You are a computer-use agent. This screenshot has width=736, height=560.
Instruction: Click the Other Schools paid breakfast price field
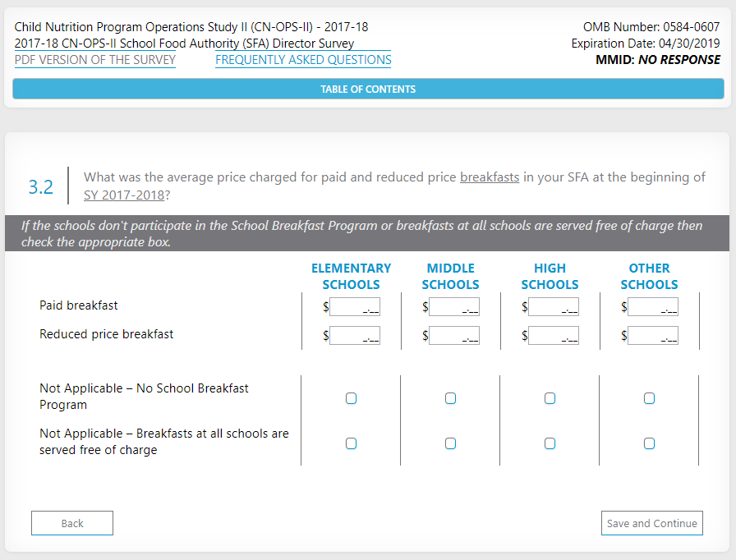tap(653, 307)
